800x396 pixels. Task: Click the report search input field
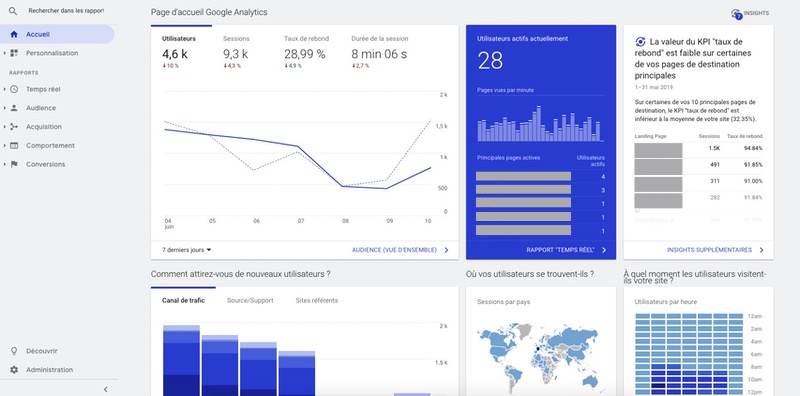(x=66, y=11)
